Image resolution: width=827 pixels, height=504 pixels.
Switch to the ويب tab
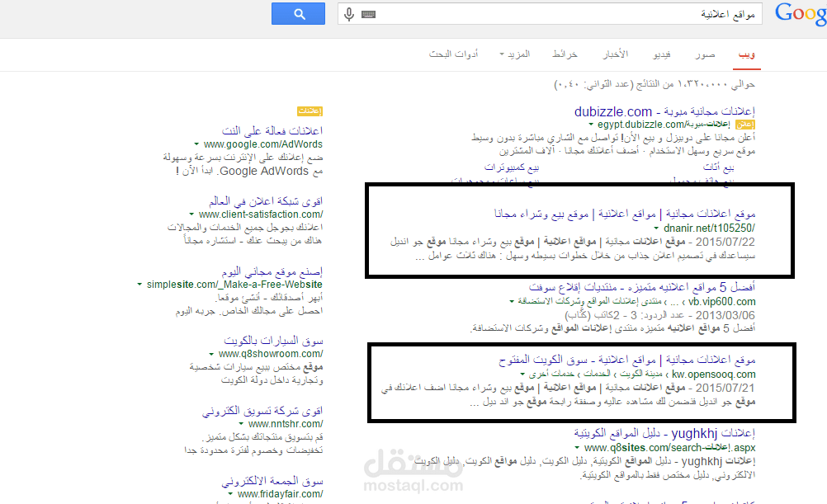click(746, 54)
